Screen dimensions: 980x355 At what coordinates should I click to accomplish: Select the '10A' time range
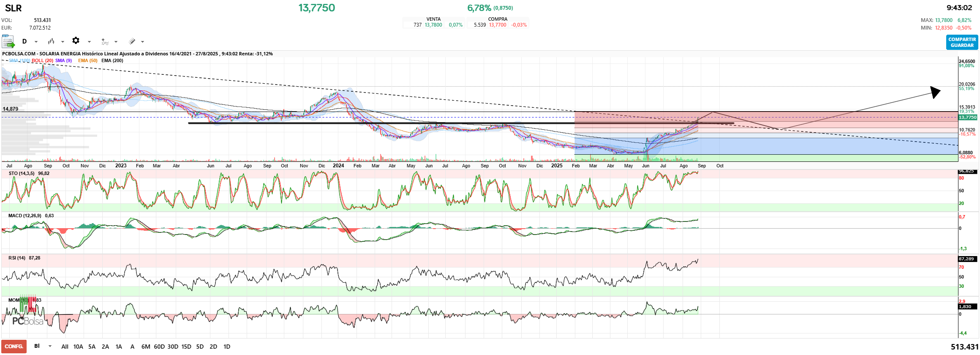pos(78,347)
